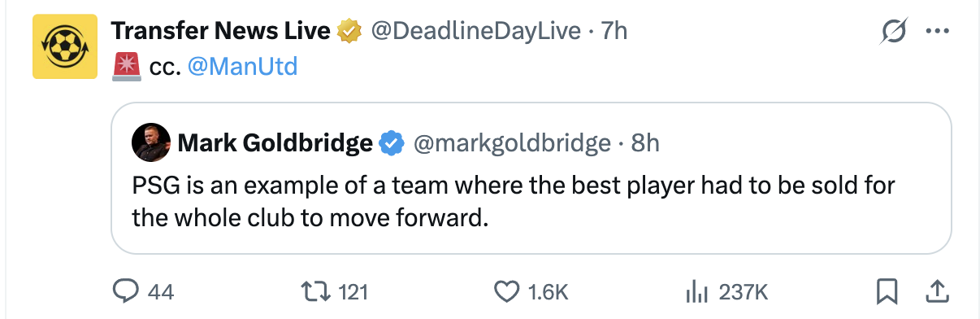
Task: Open the quoted PSG tweet text
Action: click(513, 202)
